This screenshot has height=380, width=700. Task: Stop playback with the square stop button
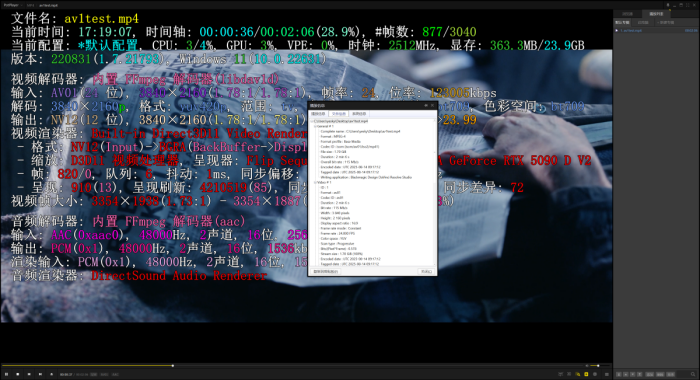[x=17, y=374]
